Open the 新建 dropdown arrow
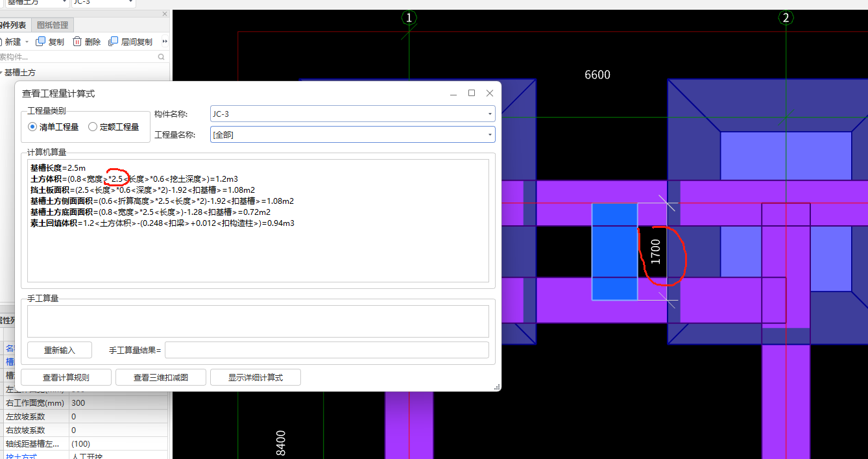The image size is (868, 459). tap(27, 42)
